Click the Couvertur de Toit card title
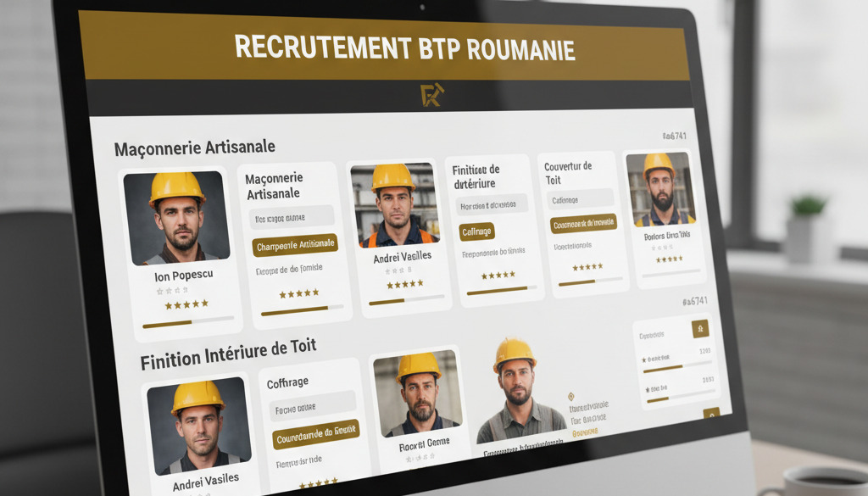The image size is (868, 496). click(x=567, y=173)
